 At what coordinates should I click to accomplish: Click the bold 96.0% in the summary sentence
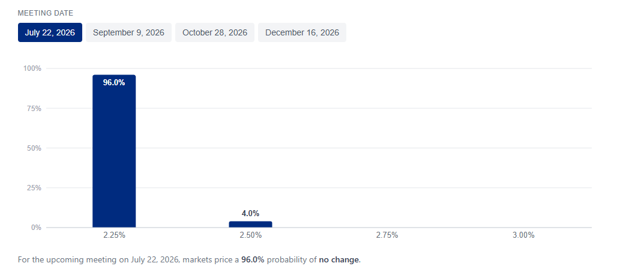tap(253, 260)
